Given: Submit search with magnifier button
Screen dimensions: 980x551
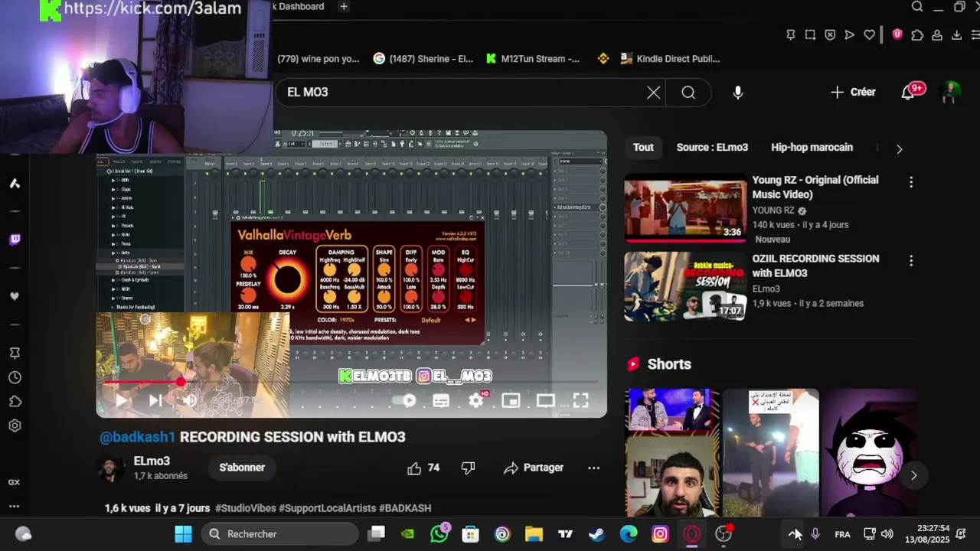Looking at the screenshot, I should 688,93.
